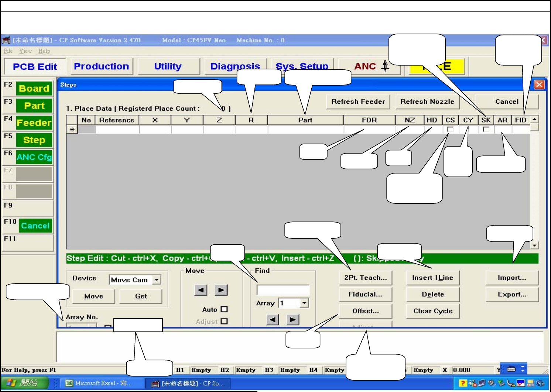The image size is (551, 392).
Task: Click the Delete button
Action: [433, 294]
